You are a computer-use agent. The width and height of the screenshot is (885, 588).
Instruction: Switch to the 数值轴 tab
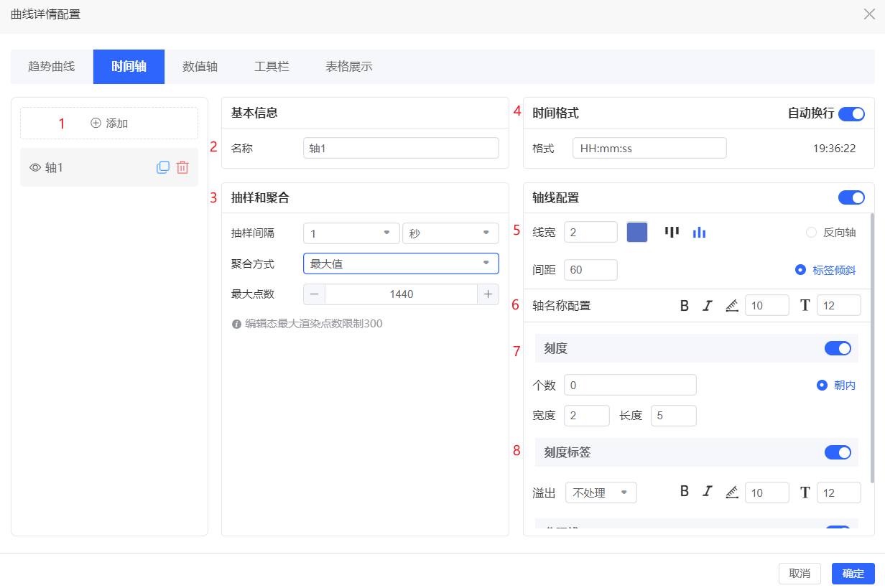[200, 67]
